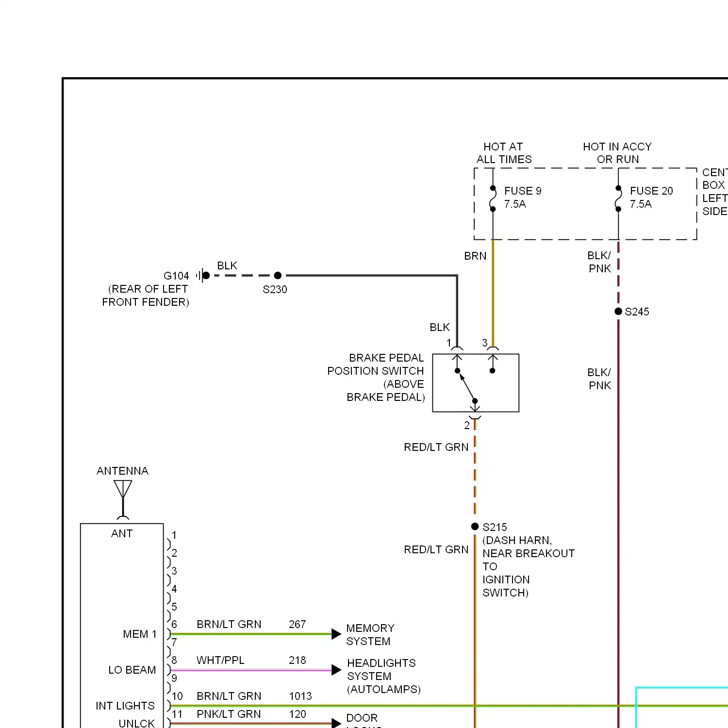Click the S215 splice dot
This screenshot has width=728, height=728.
tap(475, 527)
